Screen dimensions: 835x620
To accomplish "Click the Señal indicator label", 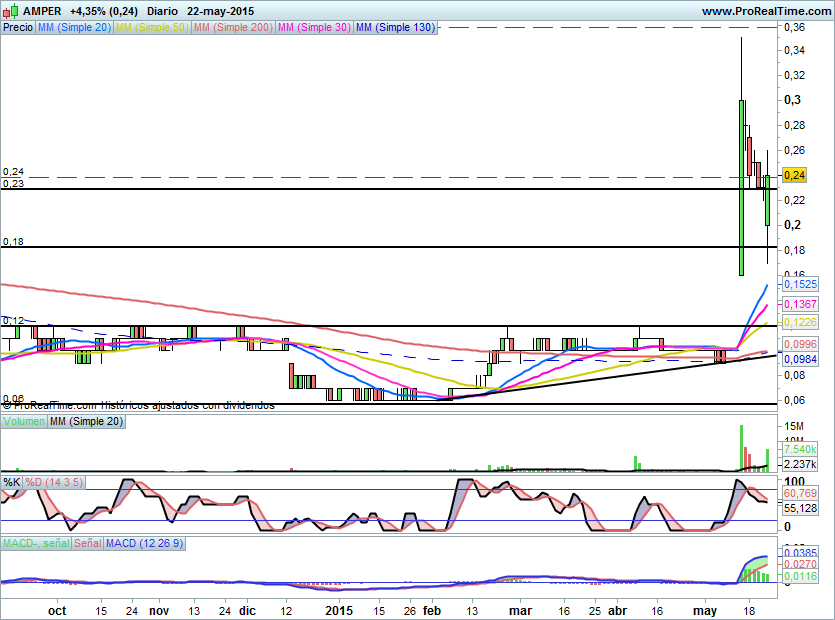I will click(86, 543).
